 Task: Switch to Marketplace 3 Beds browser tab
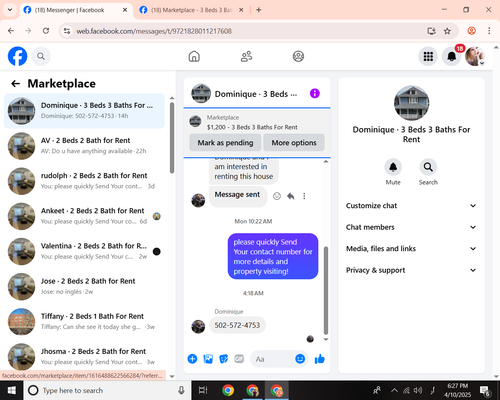(x=192, y=10)
